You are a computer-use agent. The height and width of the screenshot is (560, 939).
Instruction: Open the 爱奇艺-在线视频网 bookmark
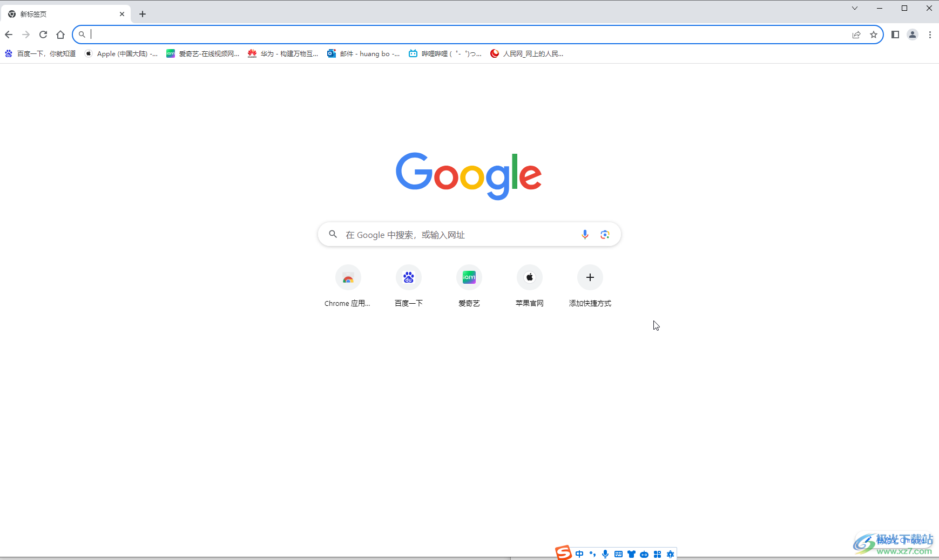203,53
